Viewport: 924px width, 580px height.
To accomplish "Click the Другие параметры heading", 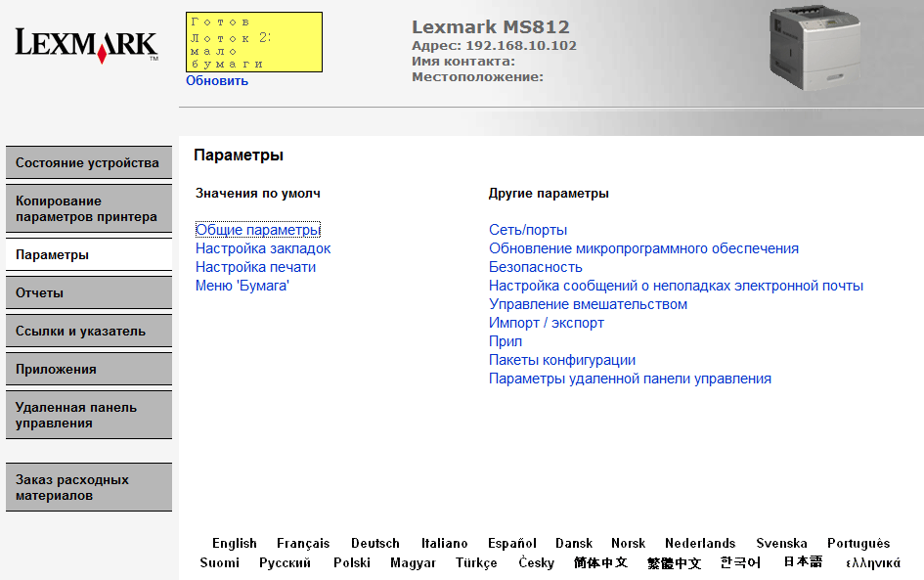I will (549, 194).
